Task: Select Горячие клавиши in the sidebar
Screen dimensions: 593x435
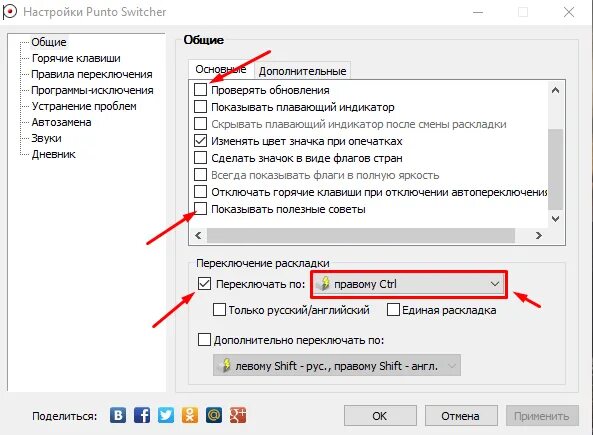Action: click(x=76, y=58)
